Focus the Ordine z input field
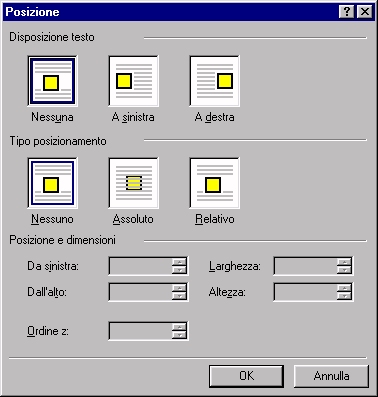 (141, 331)
